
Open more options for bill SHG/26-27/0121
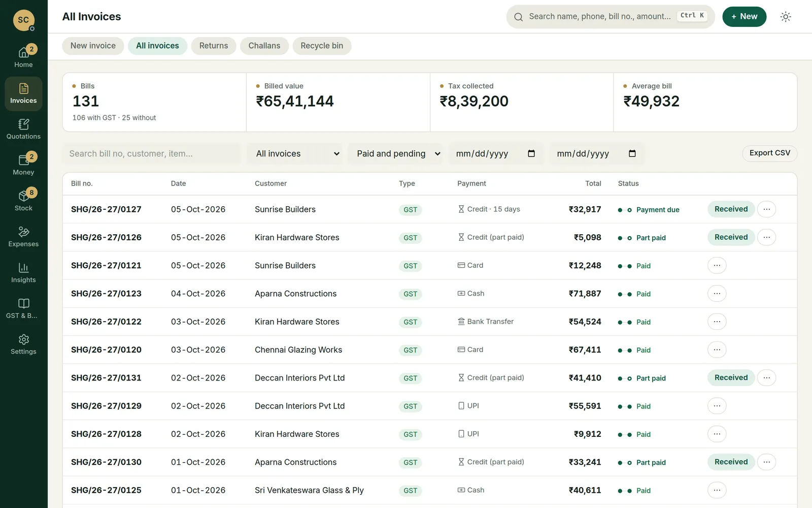(x=717, y=266)
